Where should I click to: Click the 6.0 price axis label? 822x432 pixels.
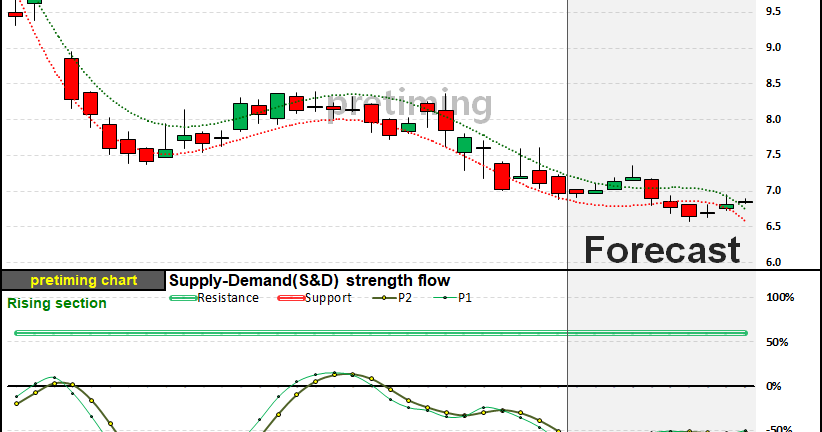pyautogui.click(x=773, y=262)
